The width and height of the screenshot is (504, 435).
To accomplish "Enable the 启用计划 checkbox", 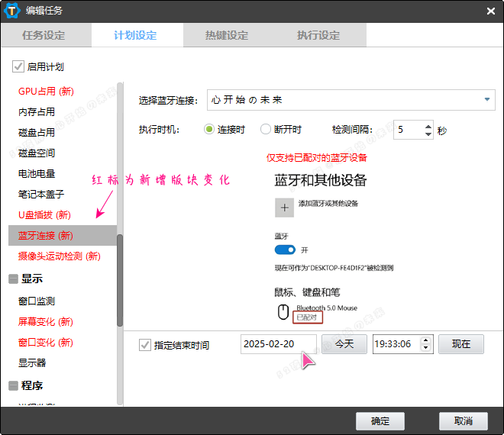I will point(18,67).
